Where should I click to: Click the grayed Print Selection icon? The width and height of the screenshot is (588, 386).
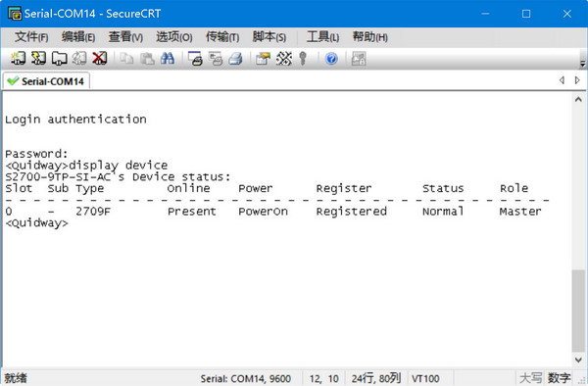pyautogui.click(x=216, y=59)
